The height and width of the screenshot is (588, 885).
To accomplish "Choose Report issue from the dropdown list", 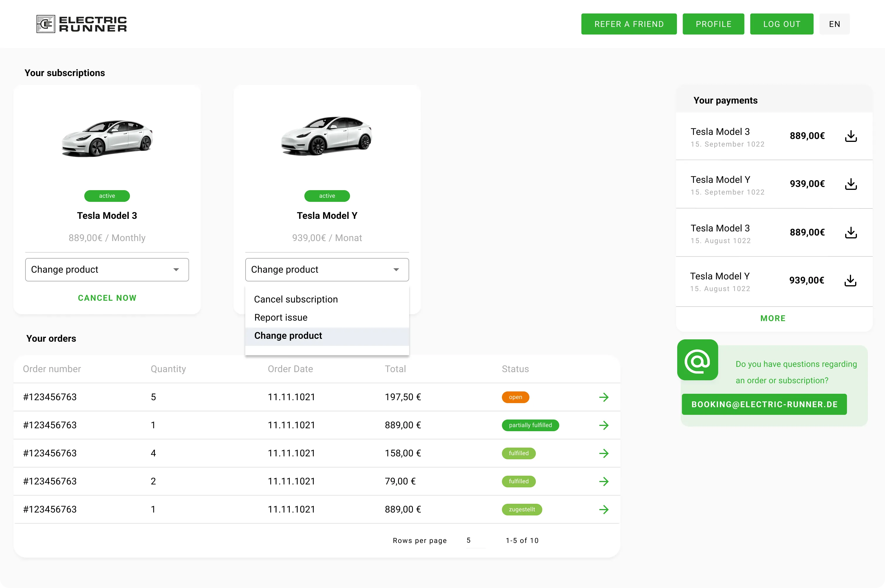I will coord(327,317).
